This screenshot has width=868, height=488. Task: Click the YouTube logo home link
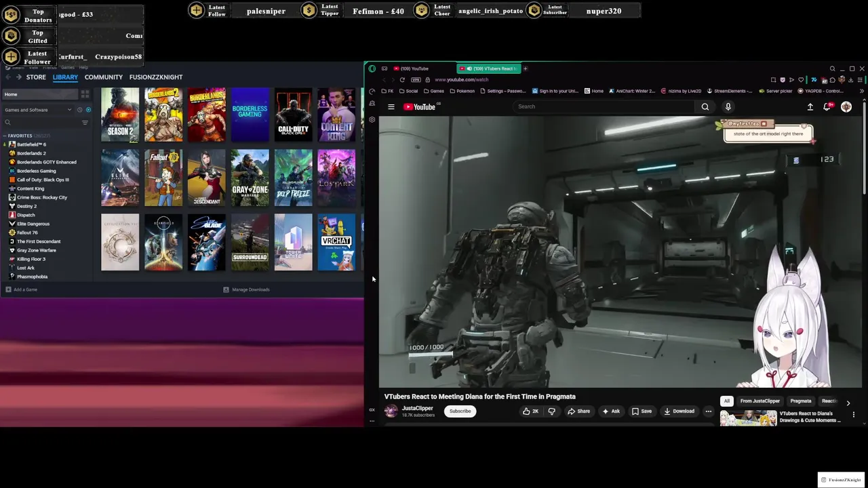point(420,106)
